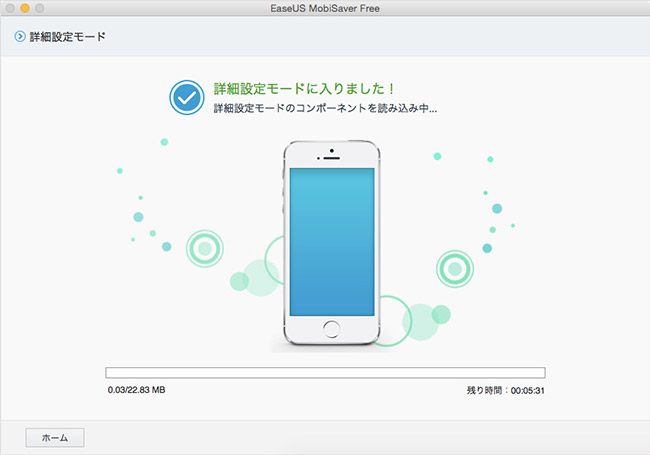
Task: Click the ホーム button
Action: [55, 438]
